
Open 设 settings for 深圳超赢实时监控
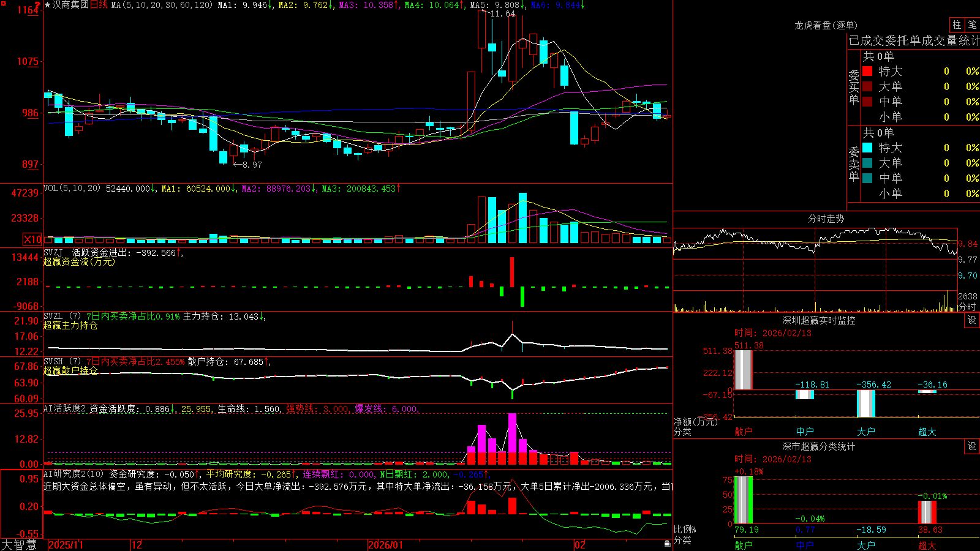coord(972,320)
